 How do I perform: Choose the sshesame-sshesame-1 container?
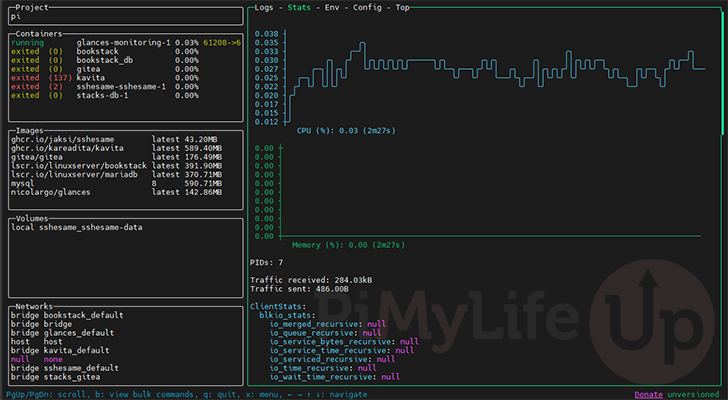pos(120,86)
